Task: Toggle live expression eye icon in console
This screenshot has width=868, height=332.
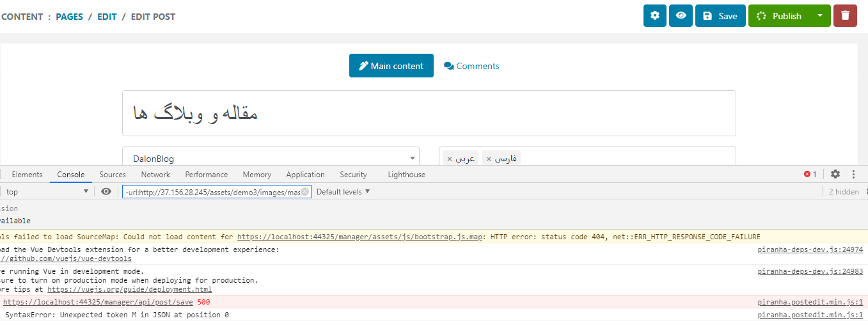Action: pos(106,192)
